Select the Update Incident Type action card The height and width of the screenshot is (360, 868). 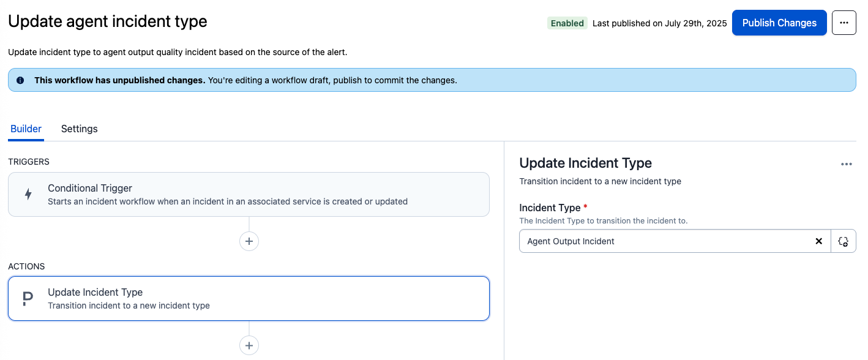pyautogui.click(x=249, y=298)
